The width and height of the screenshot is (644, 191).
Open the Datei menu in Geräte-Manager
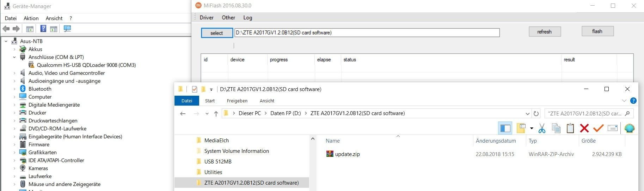[x=11, y=18]
